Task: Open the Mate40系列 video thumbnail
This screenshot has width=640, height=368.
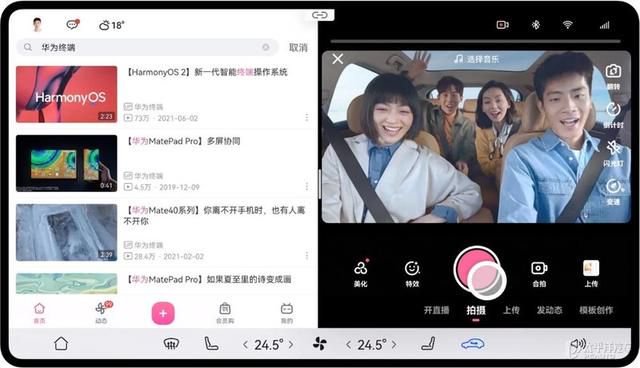Action: [67, 232]
